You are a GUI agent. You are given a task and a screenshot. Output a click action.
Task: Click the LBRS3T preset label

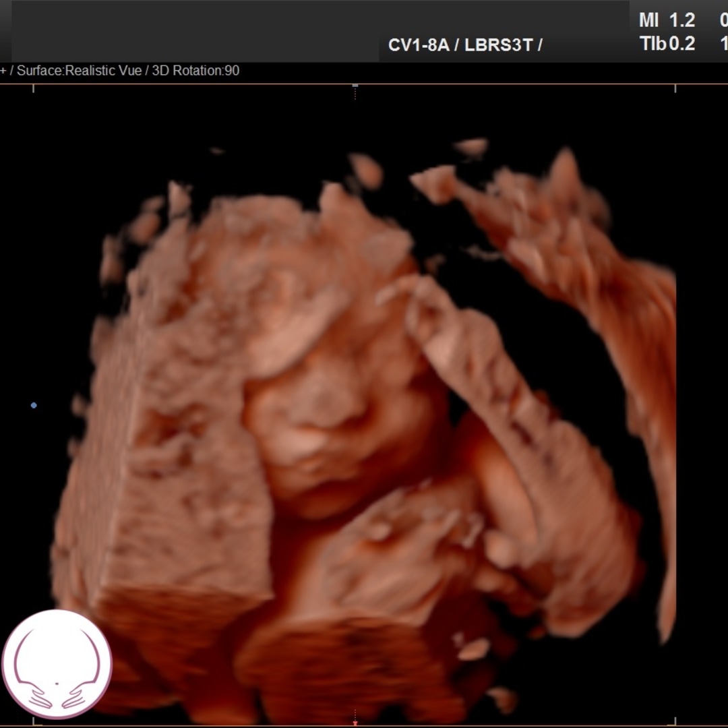pyautogui.click(x=499, y=45)
